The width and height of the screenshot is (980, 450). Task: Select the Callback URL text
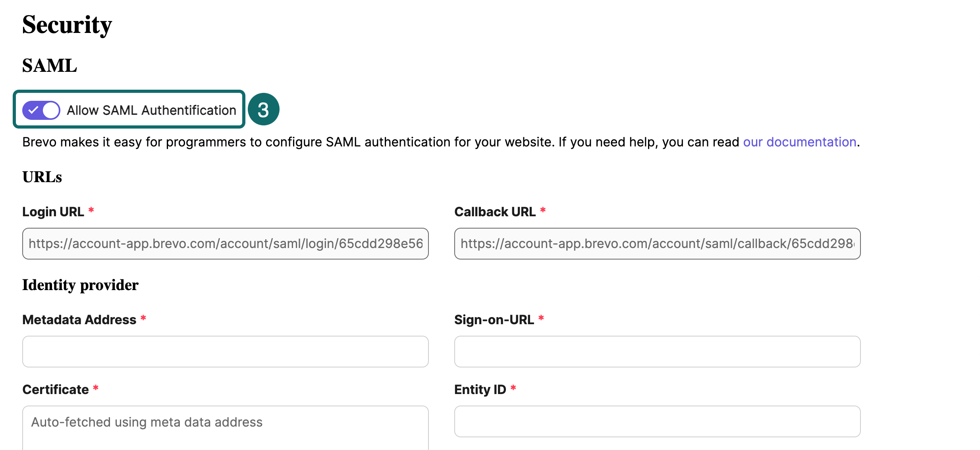pyautogui.click(x=657, y=243)
